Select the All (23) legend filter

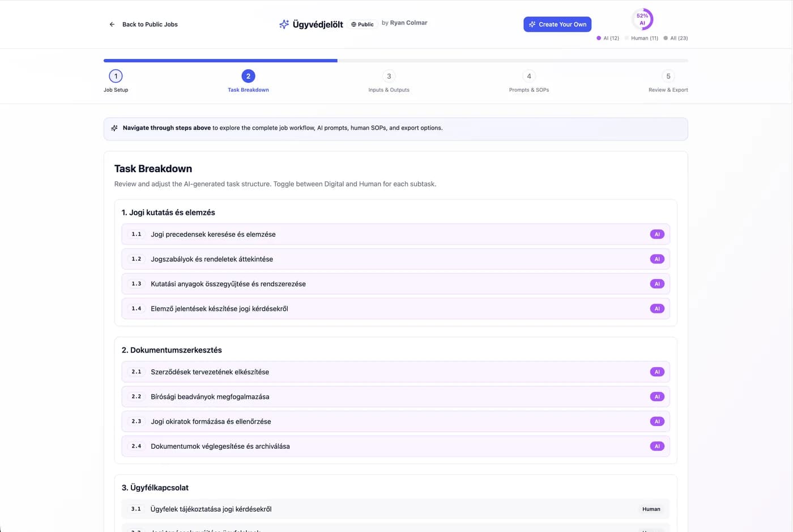[x=676, y=38]
